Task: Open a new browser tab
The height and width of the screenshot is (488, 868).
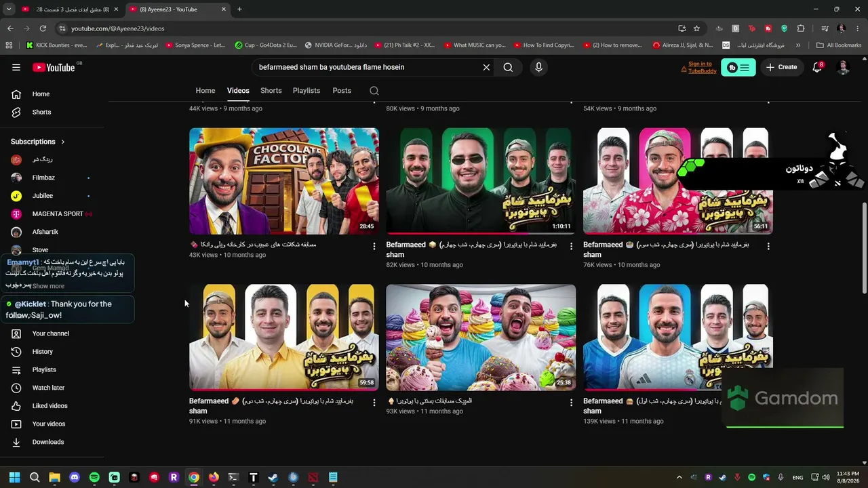Action: tap(239, 9)
